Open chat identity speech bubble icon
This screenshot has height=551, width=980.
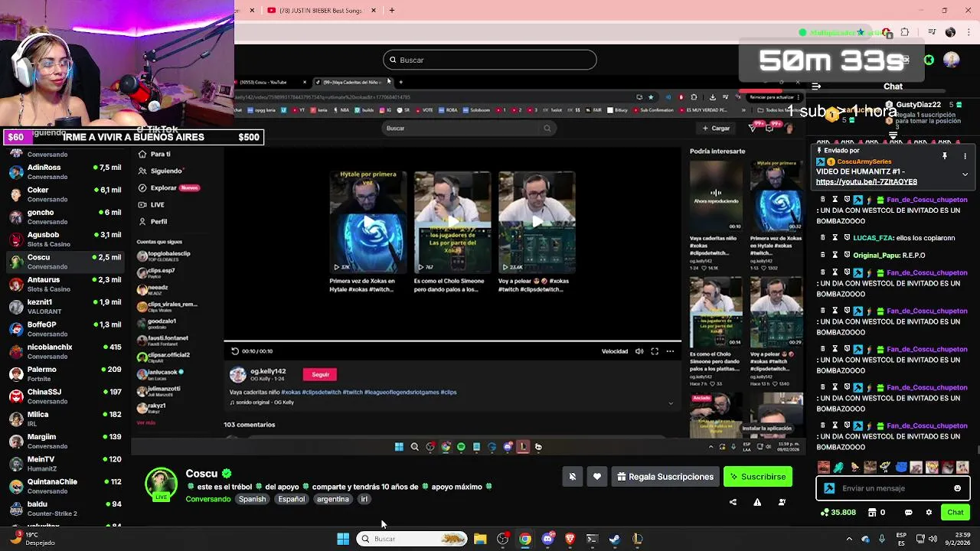pos(909,513)
